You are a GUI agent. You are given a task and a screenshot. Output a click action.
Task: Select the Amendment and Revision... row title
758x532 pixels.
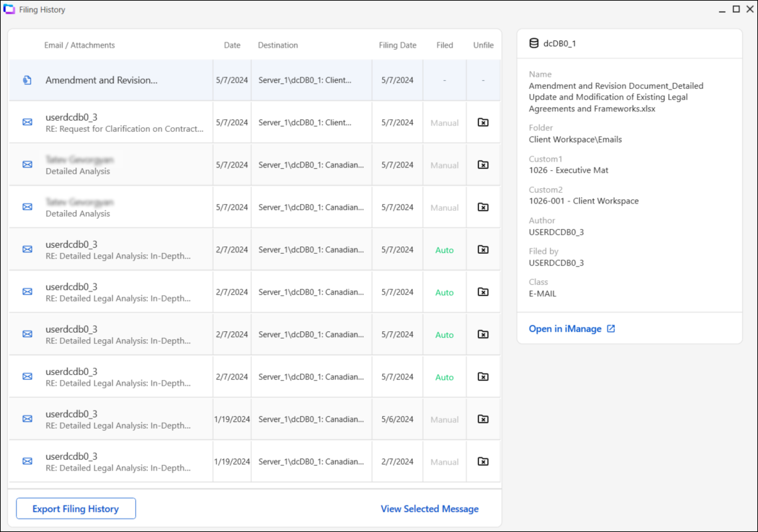click(101, 80)
